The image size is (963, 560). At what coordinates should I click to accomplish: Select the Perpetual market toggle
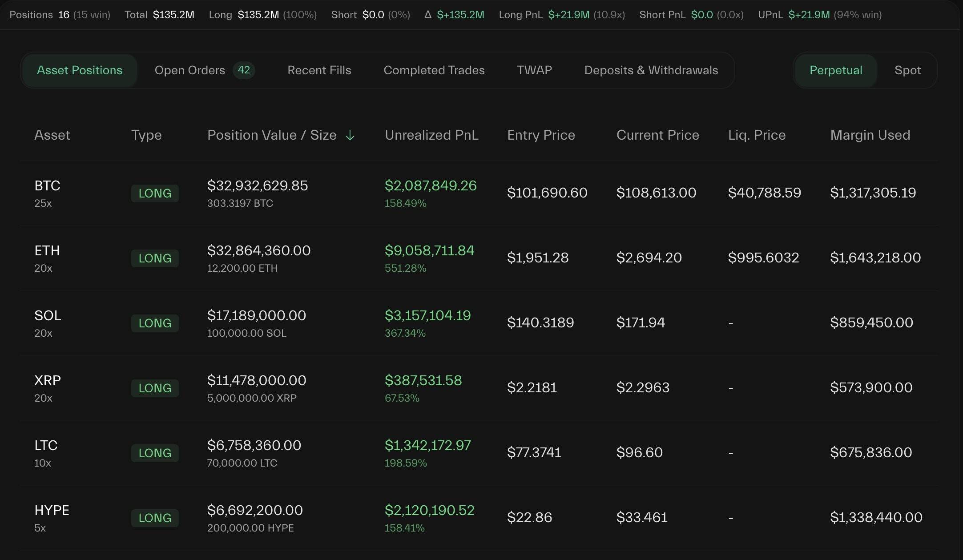pyautogui.click(x=835, y=70)
